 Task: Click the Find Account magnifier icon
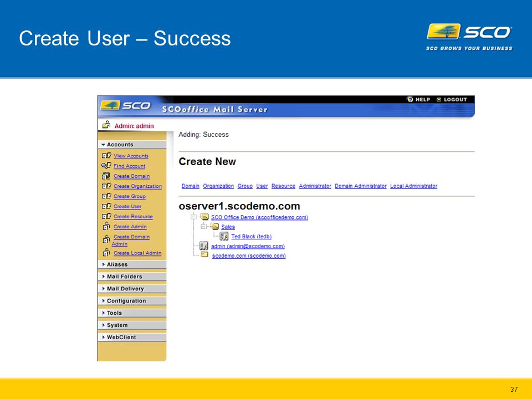coord(106,165)
